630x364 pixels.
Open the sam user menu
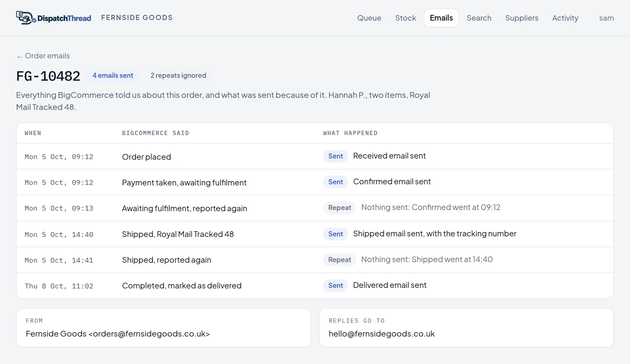click(x=606, y=18)
